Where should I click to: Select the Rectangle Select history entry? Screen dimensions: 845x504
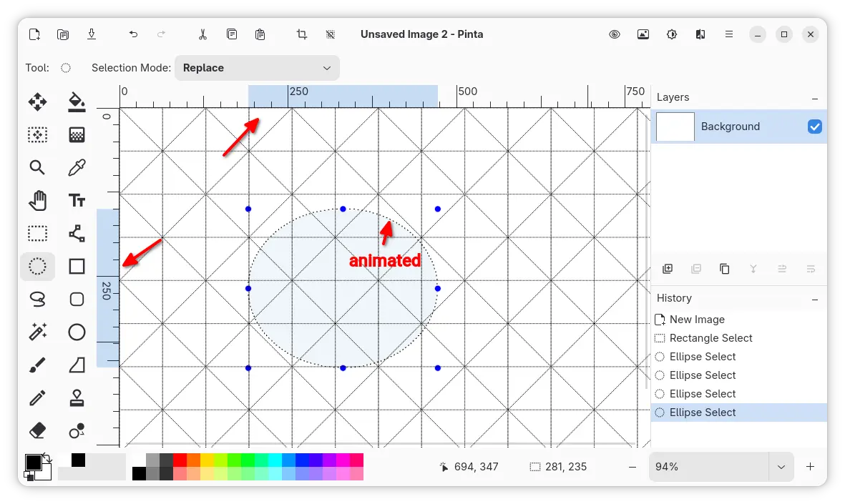point(710,338)
